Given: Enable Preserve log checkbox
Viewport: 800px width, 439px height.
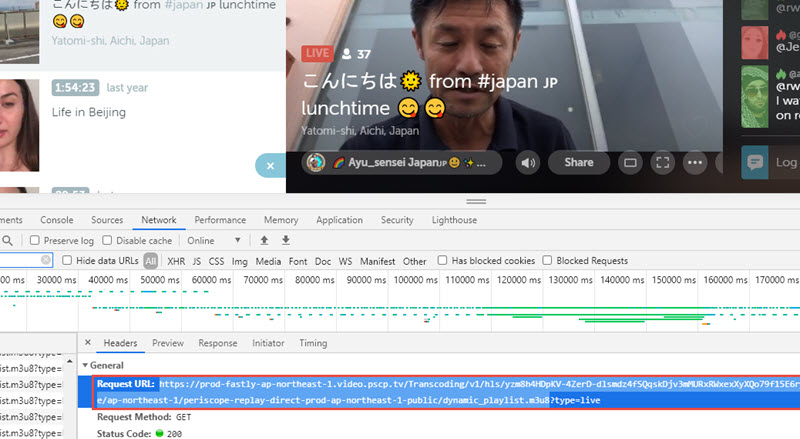Looking at the screenshot, I should click(x=35, y=240).
